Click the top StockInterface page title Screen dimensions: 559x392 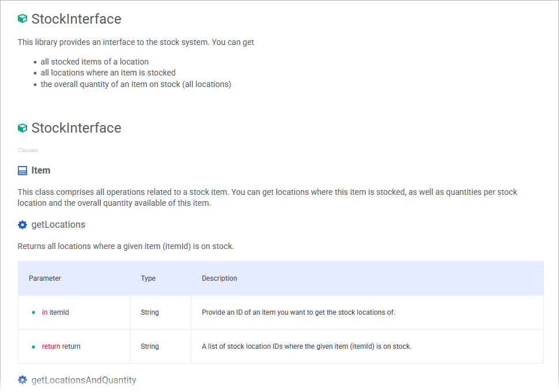click(76, 19)
